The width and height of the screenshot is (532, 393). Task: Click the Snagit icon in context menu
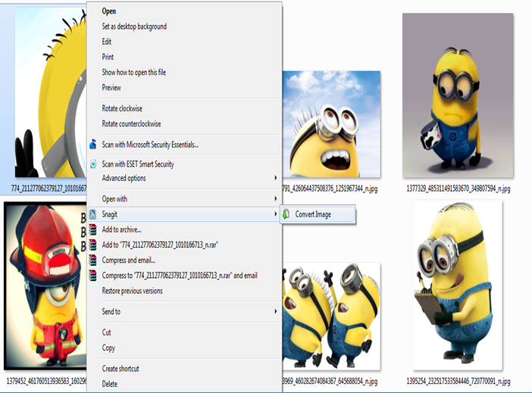click(x=93, y=214)
